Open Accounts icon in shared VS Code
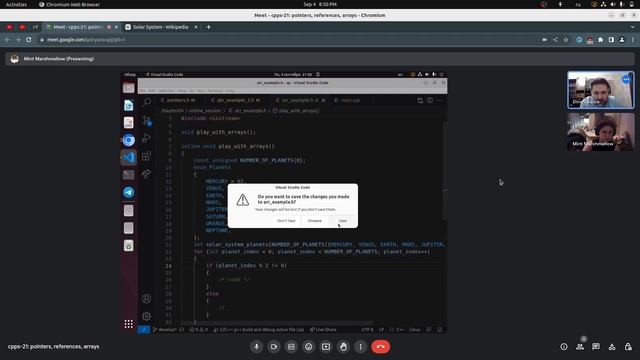Screen dimensions: 640x360 147,299
